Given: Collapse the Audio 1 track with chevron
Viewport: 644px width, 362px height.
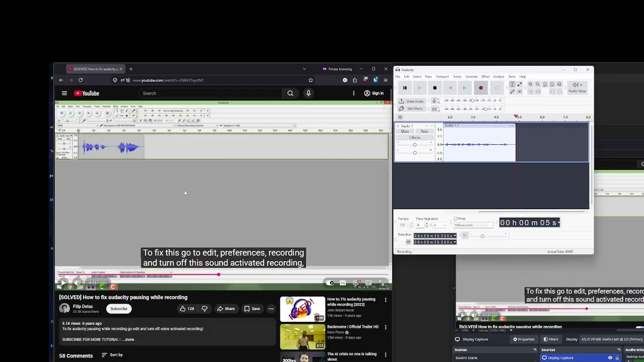Looking at the screenshot, I should [427, 126].
